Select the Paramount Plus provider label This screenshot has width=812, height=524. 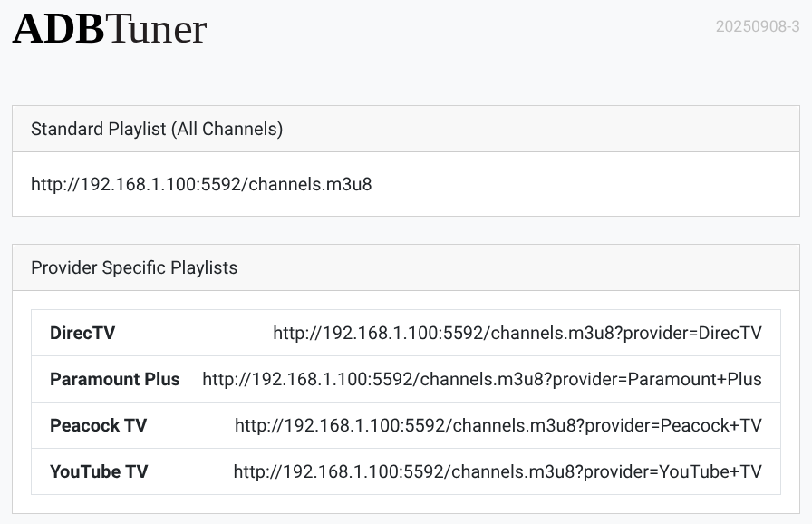[115, 379]
